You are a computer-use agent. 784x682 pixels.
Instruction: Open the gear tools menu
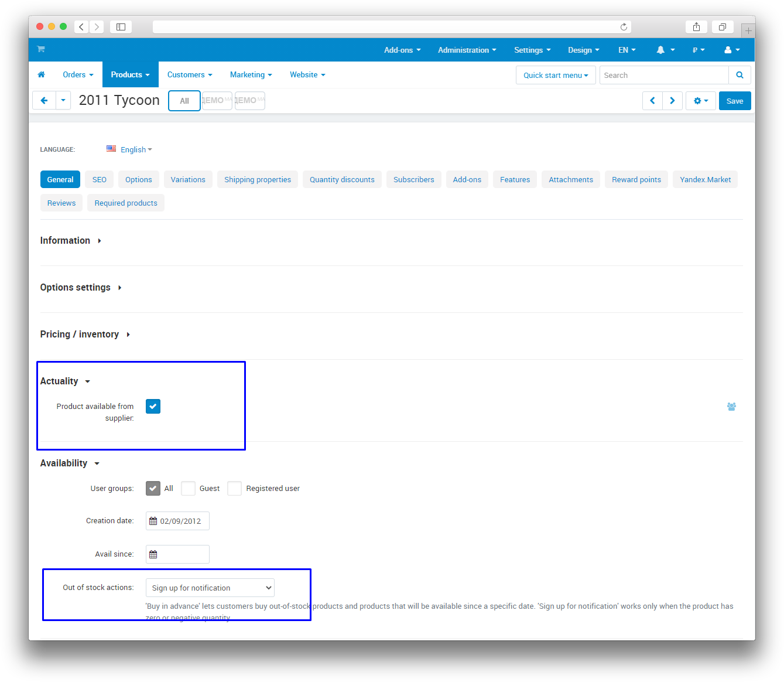point(700,101)
